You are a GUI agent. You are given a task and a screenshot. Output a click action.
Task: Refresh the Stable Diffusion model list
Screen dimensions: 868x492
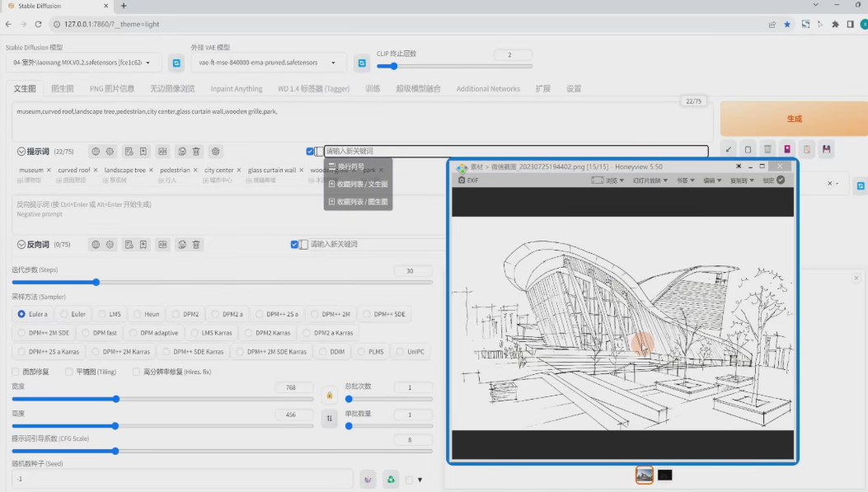tap(176, 63)
